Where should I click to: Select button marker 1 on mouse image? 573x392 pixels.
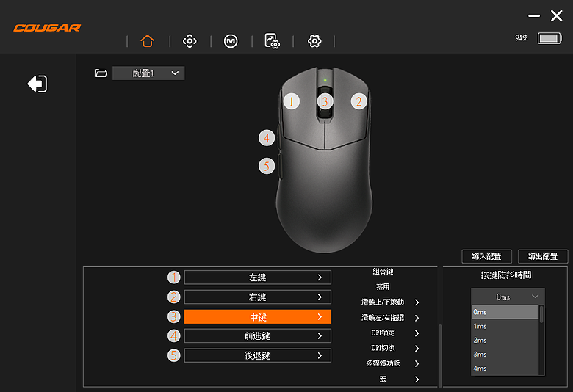(x=291, y=101)
